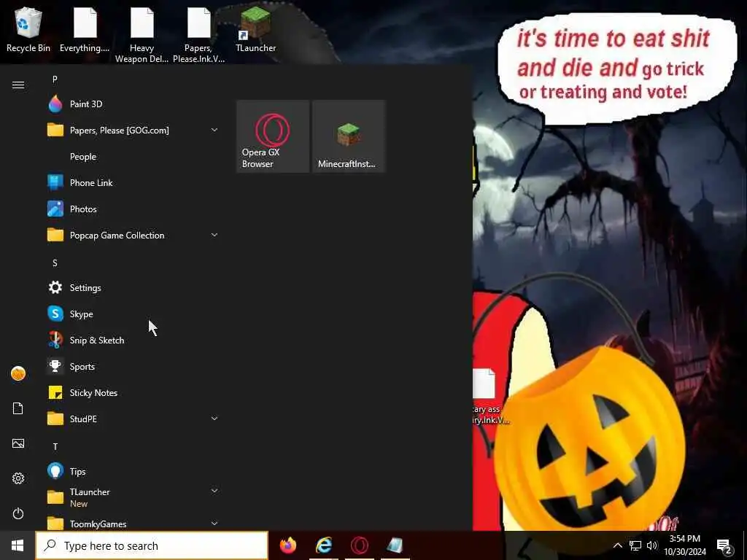Viewport: 747px width, 560px height.
Task: Click the Type here to search box
Action: [x=152, y=545]
